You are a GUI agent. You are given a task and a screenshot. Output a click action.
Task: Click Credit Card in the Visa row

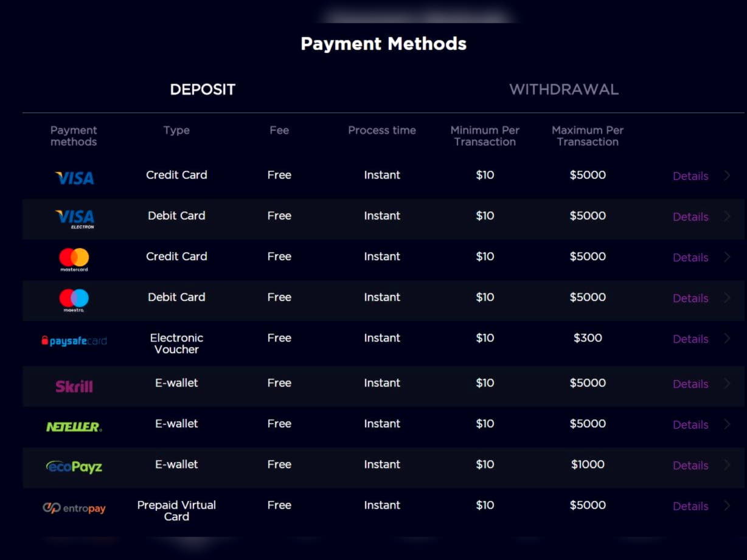pyautogui.click(x=176, y=175)
